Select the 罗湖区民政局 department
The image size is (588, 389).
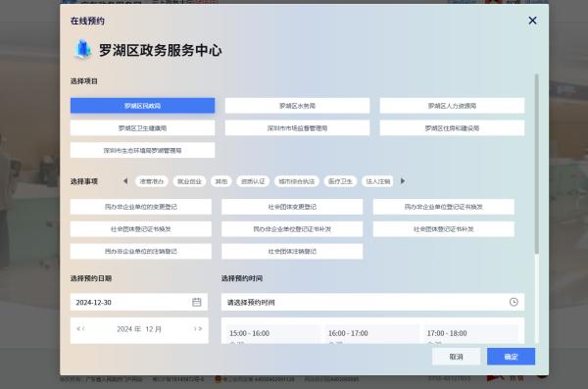tap(142, 106)
